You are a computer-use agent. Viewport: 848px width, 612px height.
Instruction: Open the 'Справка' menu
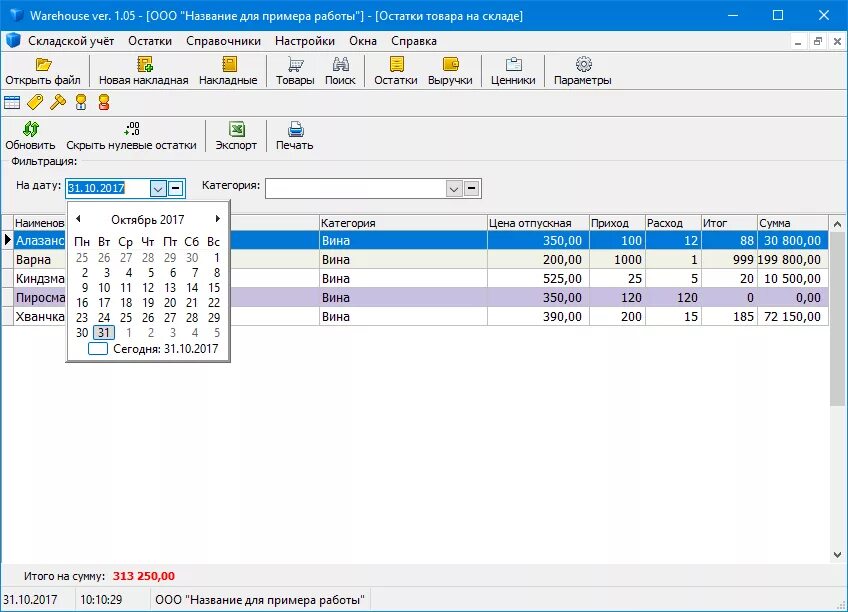[414, 41]
